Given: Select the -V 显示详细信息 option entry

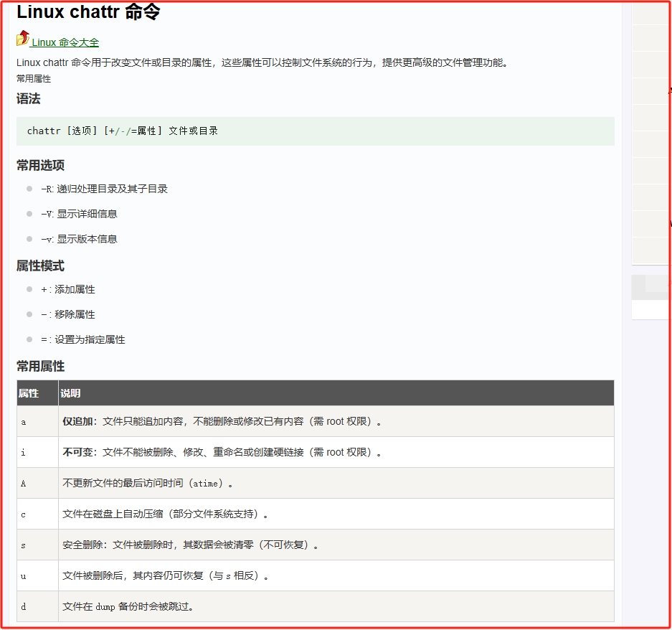Looking at the screenshot, I should (x=86, y=214).
